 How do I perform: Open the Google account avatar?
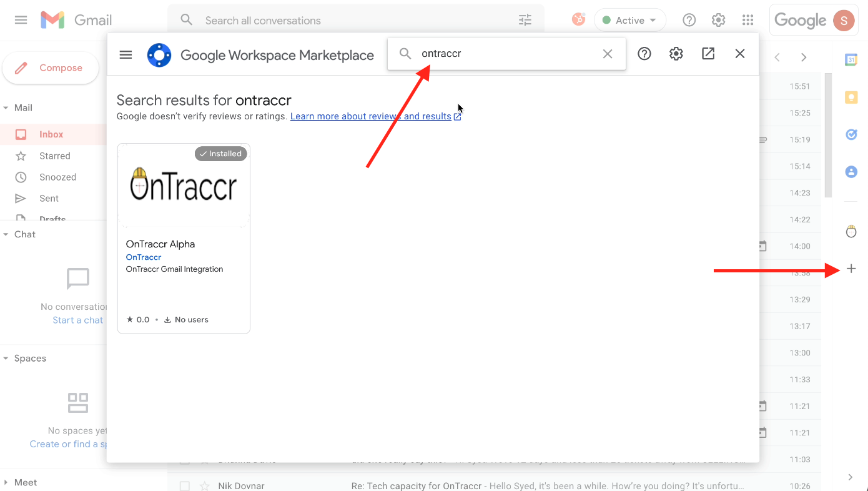[x=844, y=20]
